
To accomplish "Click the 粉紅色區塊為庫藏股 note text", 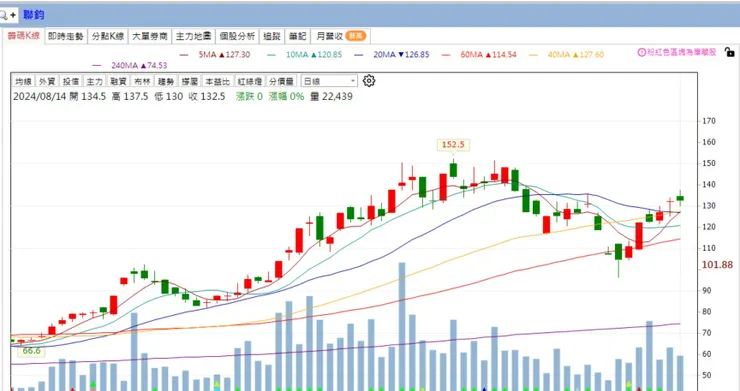I will point(681,52).
